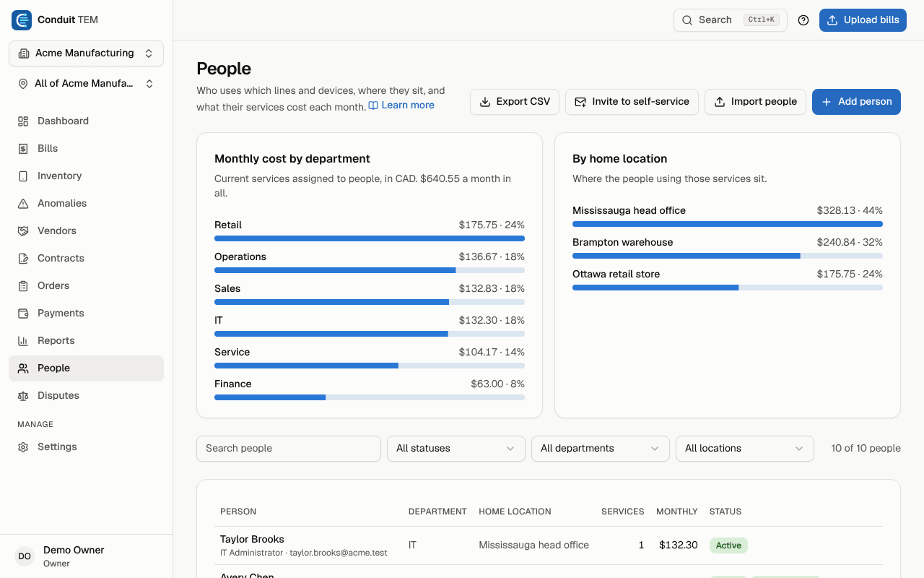The height and width of the screenshot is (578, 924).
Task: Focus the Search people input field
Action: pos(289,449)
